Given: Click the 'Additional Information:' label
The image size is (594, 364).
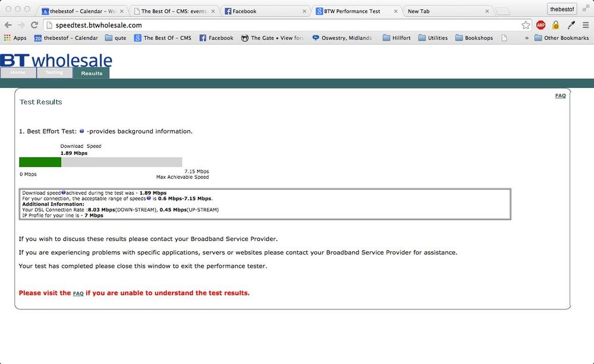Looking at the screenshot, I should 54,204.
